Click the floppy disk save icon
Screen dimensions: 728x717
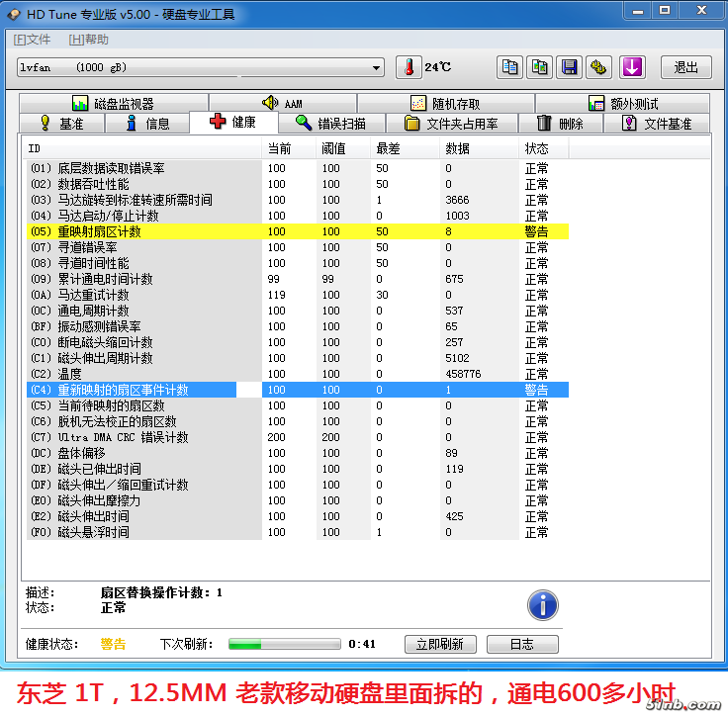[x=570, y=67]
